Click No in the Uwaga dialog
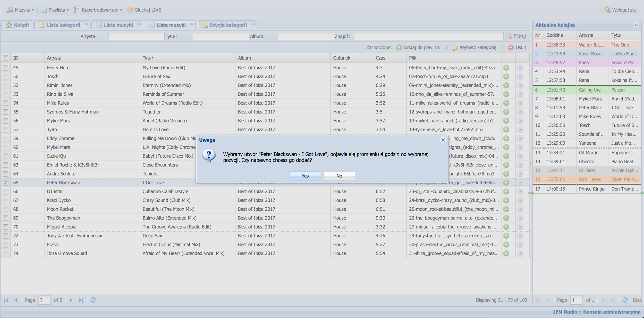The image size is (644, 318). pos(339,176)
